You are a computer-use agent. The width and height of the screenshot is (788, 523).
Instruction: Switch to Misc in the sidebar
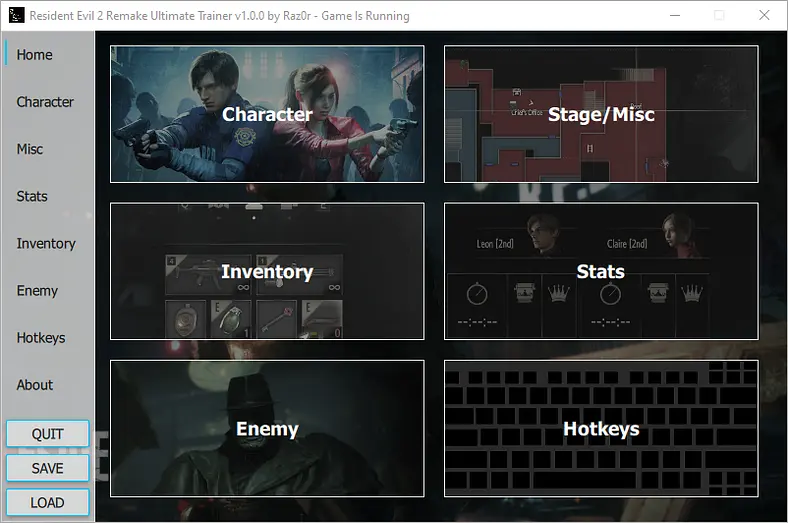coord(30,149)
